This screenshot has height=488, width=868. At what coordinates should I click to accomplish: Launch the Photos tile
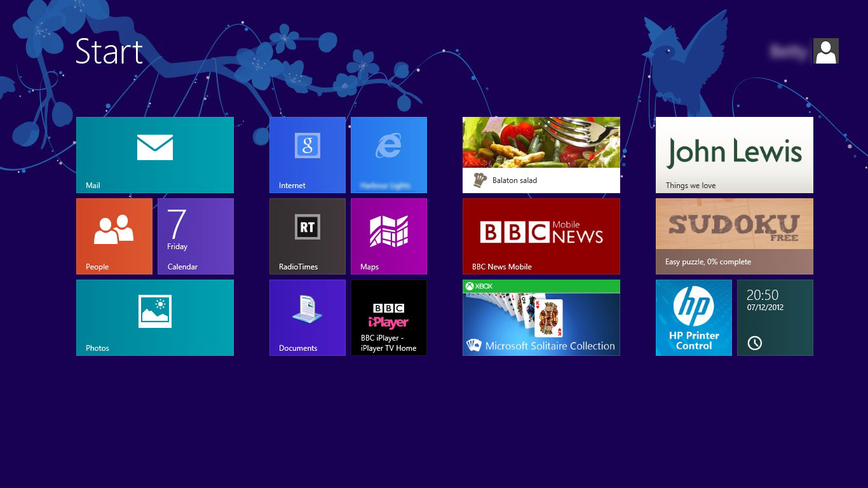pyautogui.click(x=155, y=318)
